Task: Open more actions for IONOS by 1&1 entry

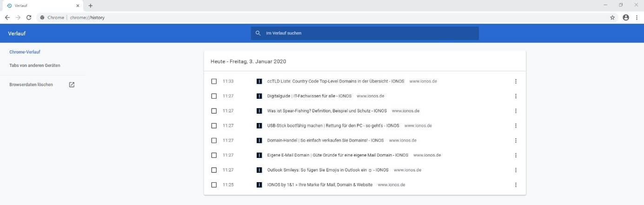Action: pos(516,184)
